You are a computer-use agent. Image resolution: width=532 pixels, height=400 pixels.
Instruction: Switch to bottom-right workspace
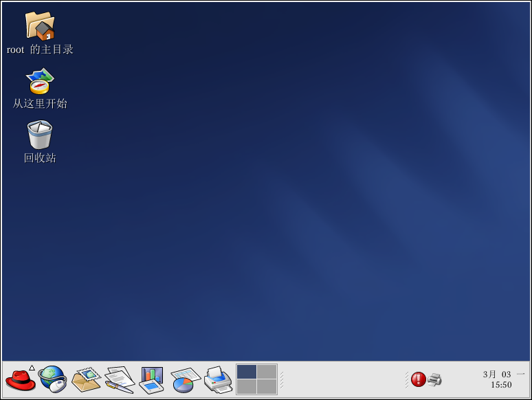click(x=267, y=387)
